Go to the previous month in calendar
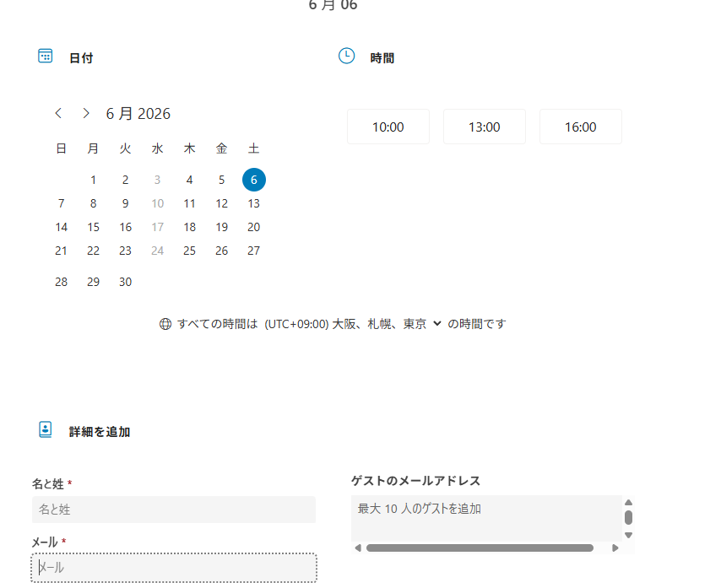The width and height of the screenshot is (721, 588). (58, 113)
